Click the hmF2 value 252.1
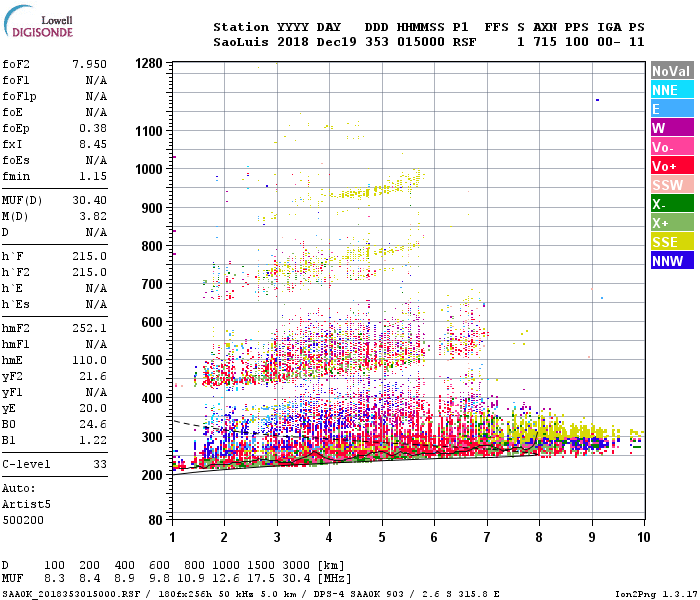 (x=89, y=329)
